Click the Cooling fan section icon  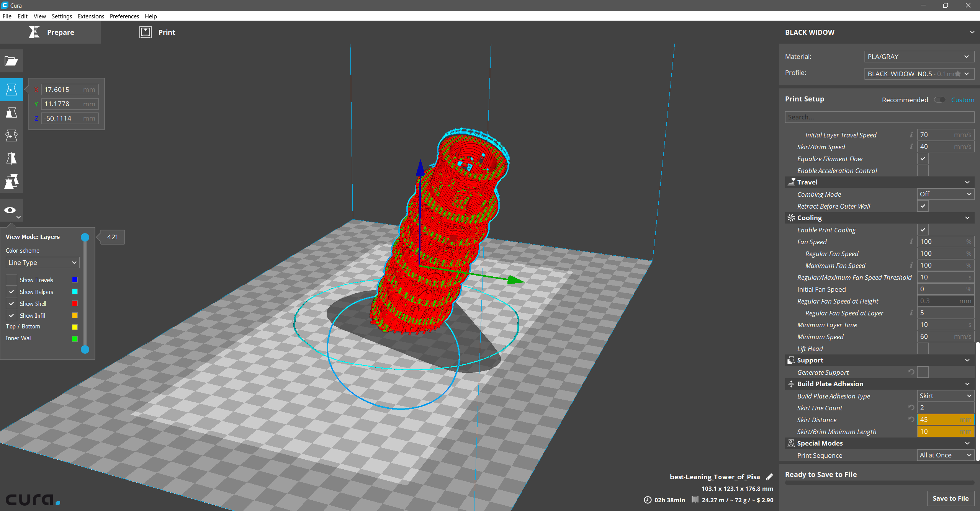pos(791,218)
